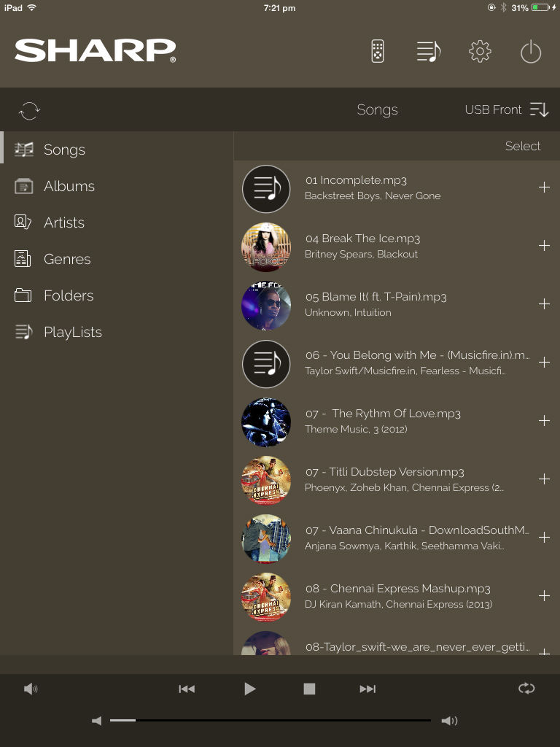Click the SHARP logo
The height and width of the screenshot is (747, 560).
(x=96, y=50)
